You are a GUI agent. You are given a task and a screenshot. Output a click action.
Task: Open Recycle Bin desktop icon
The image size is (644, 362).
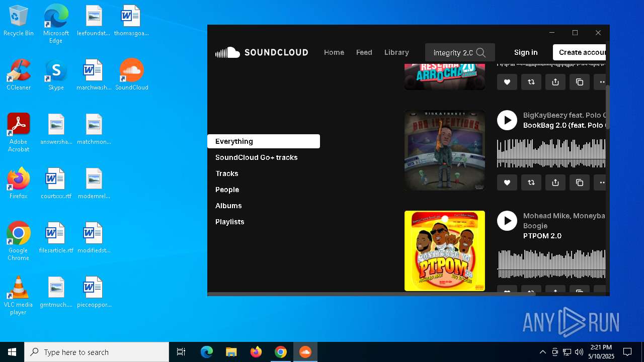tap(19, 21)
